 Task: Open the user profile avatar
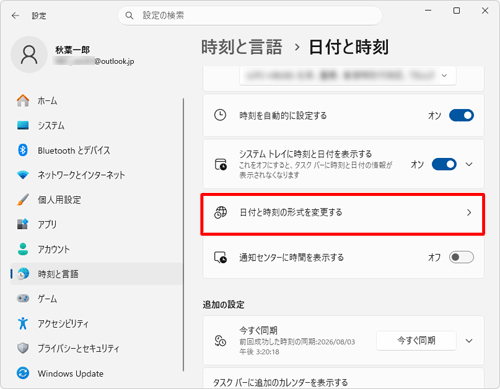click(x=29, y=55)
